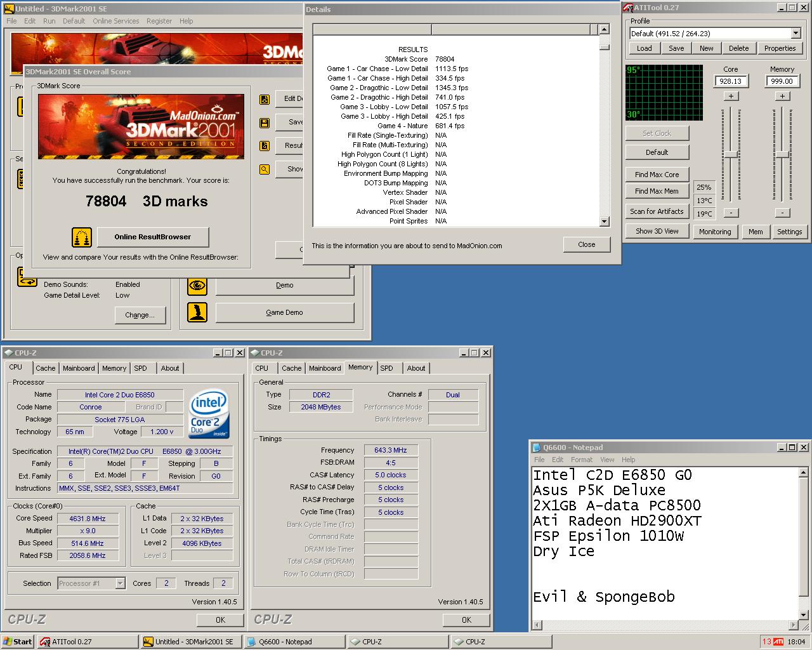Click the Load profile button
812x650 pixels.
[644, 48]
